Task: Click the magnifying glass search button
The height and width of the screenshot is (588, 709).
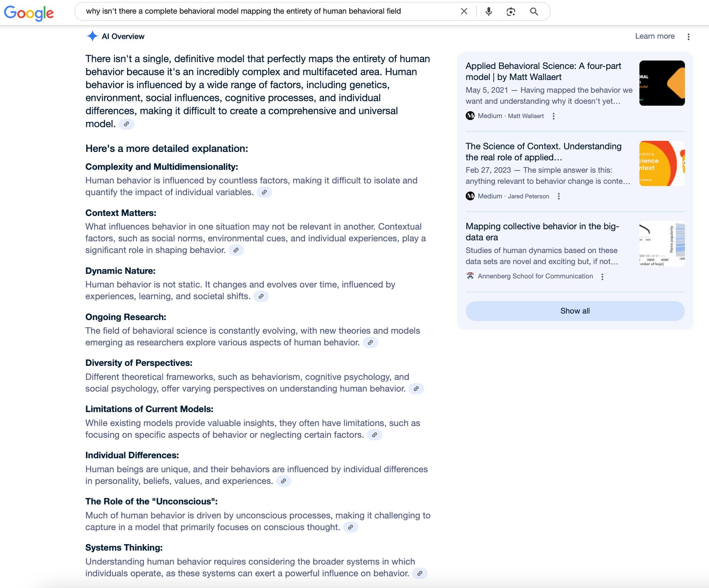Action: coord(534,11)
